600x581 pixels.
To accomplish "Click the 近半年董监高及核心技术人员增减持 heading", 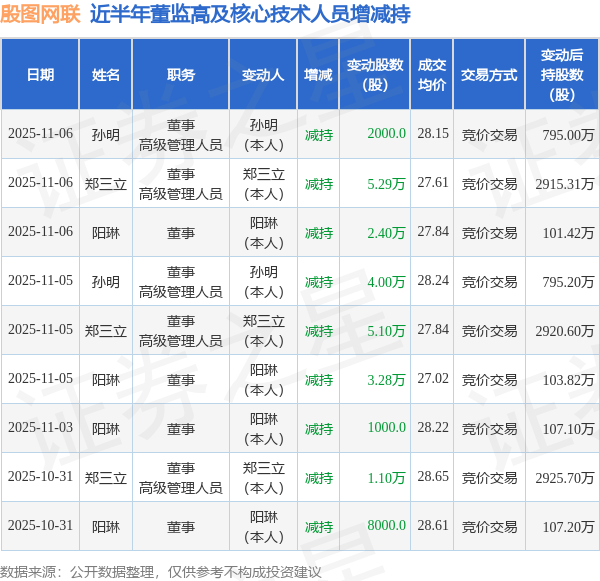I will pos(250,14).
